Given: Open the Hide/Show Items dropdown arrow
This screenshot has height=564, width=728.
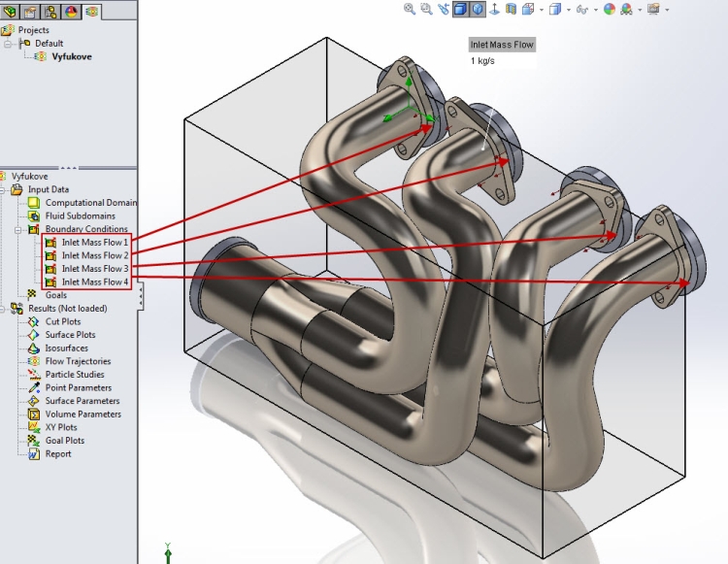Looking at the screenshot, I should 596,10.
